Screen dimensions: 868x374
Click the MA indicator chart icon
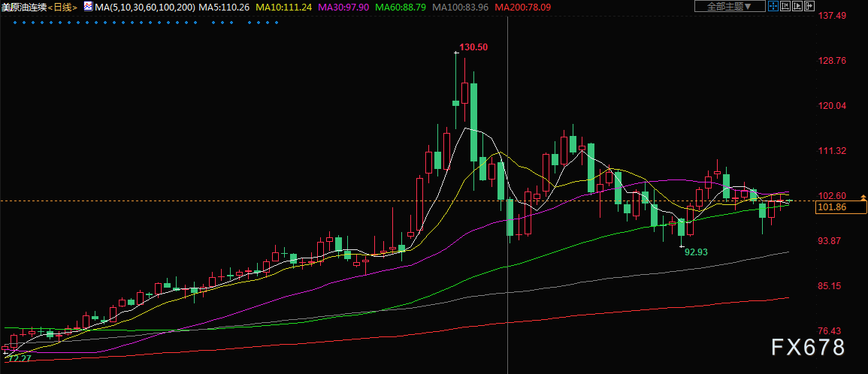(x=89, y=6)
